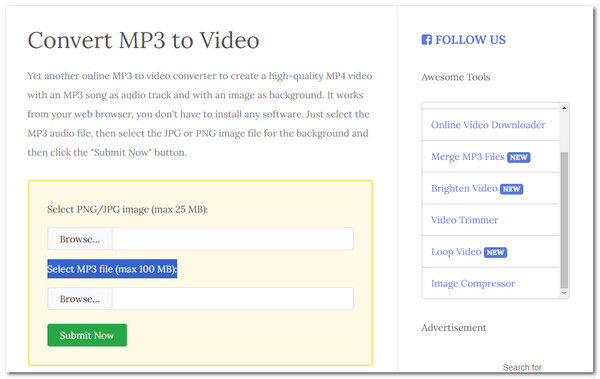The height and width of the screenshot is (379, 600).
Task: Click highlighted 'Select MP3 file (max 100 MB):' label
Action: click(112, 269)
